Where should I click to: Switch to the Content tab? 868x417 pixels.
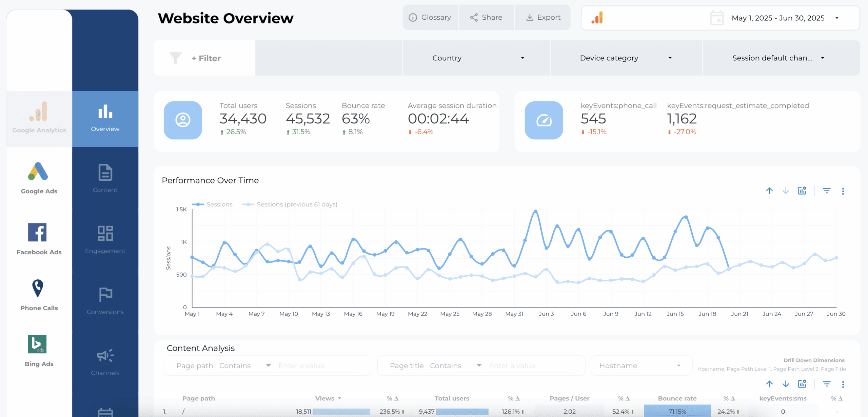pos(105,179)
